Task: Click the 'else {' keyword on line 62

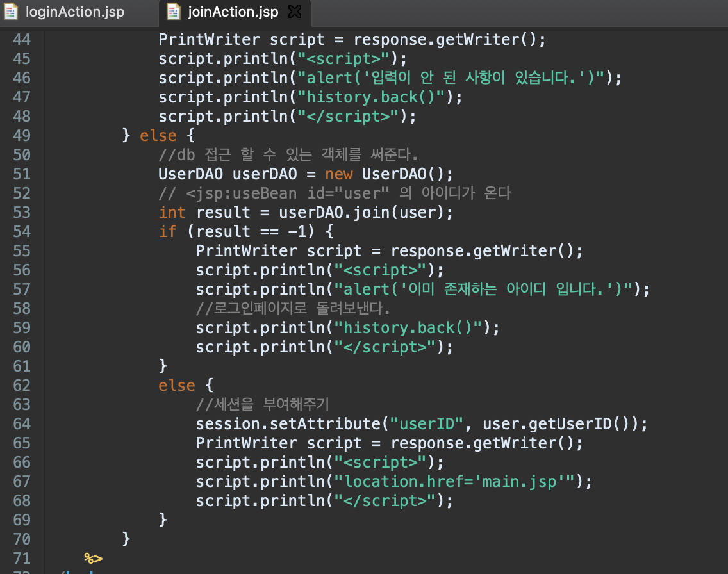Action: point(186,386)
